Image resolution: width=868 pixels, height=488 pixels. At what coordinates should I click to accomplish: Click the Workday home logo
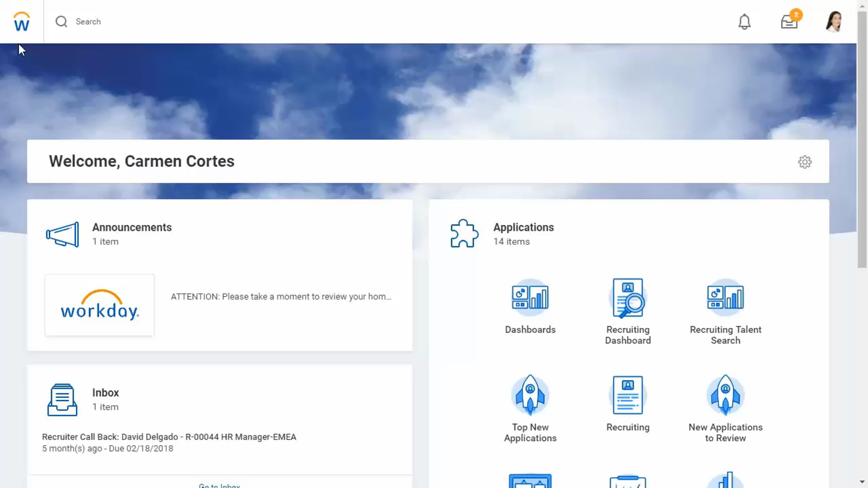click(21, 22)
